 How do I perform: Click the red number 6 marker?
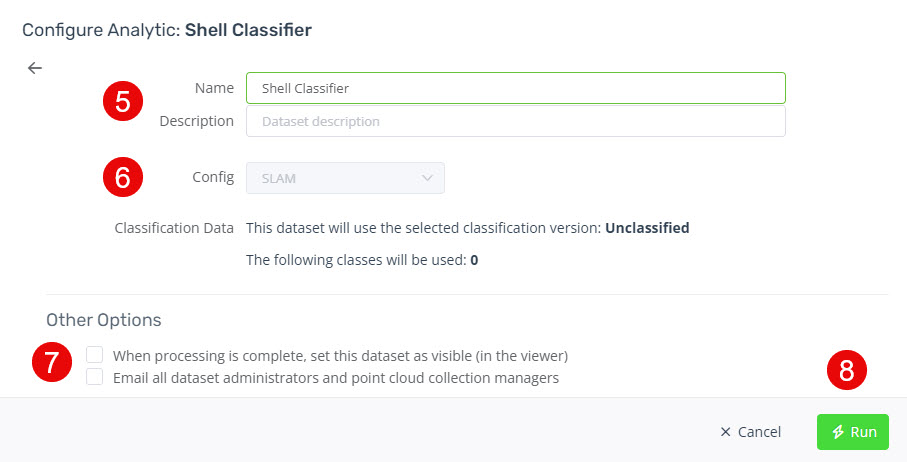pyautogui.click(x=123, y=177)
